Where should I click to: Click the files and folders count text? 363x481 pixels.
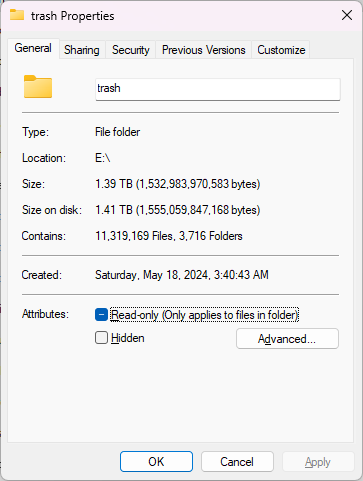[x=169, y=236]
